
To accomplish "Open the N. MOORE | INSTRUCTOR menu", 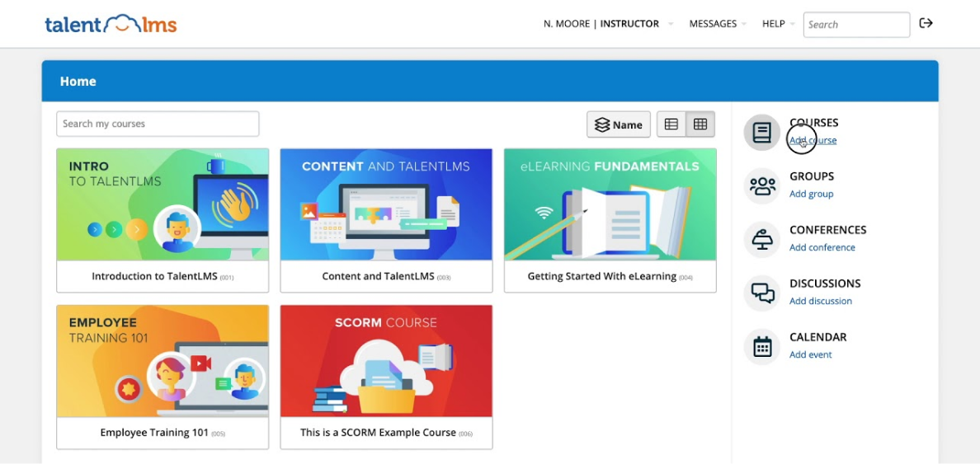I will (601, 24).
